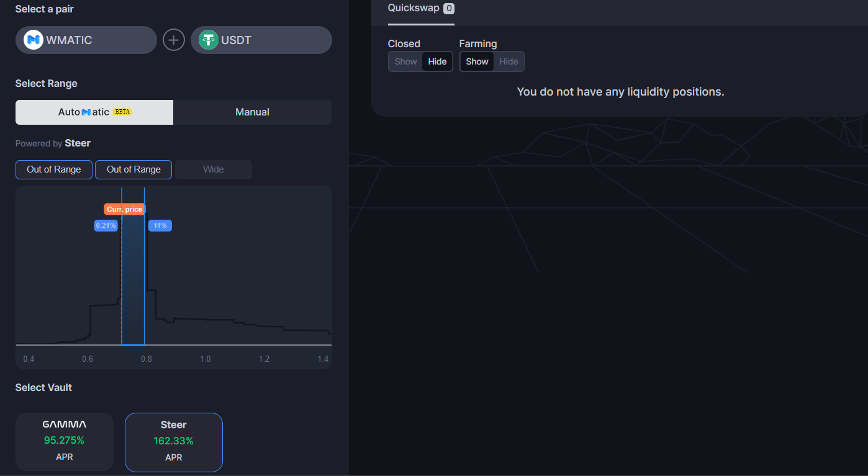Show closed liquidity positions
This screenshot has height=476, width=868.
pyautogui.click(x=405, y=61)
